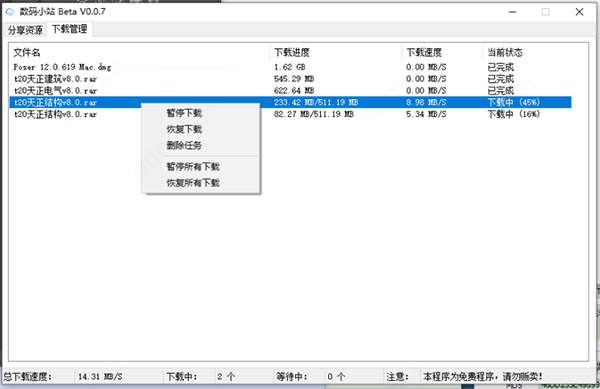Click status 下载中 (45%)
600x389 pixels.
[x=514, y=103]
